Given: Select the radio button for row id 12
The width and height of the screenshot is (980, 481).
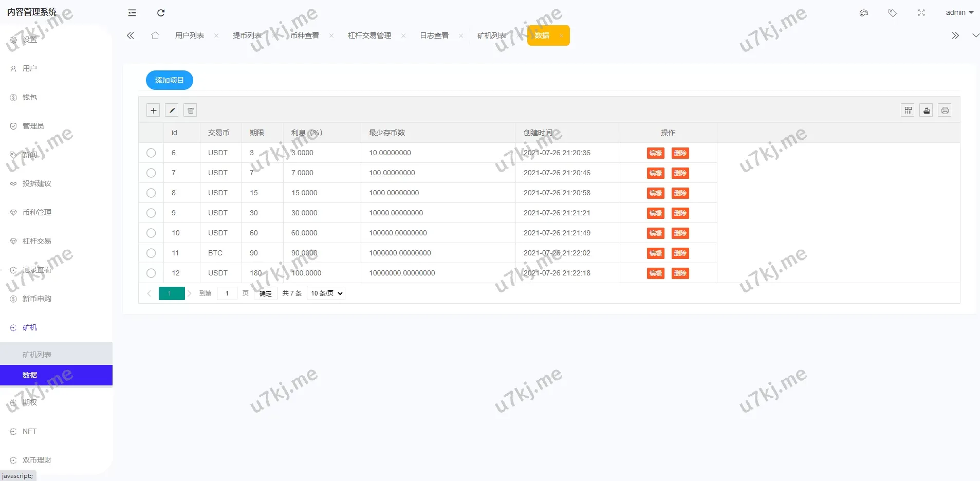Looking at the screenshot, I should (151, 273).
